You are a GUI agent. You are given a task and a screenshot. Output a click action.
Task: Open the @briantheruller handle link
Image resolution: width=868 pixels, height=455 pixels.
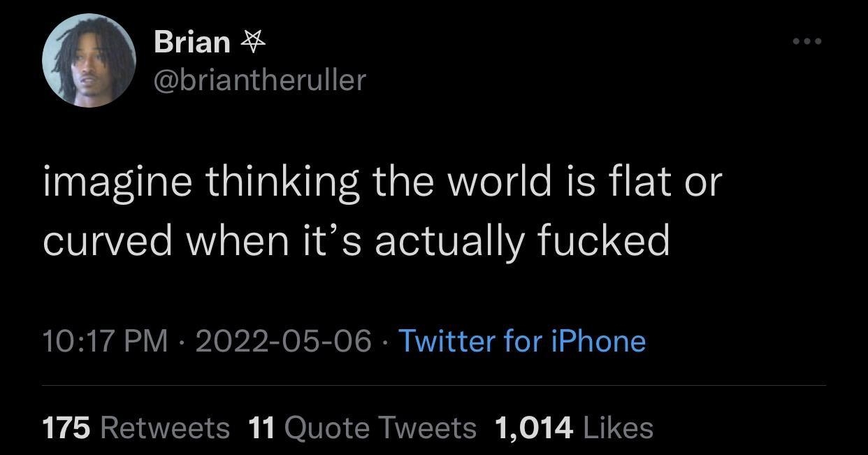click(x=259, y=80)
